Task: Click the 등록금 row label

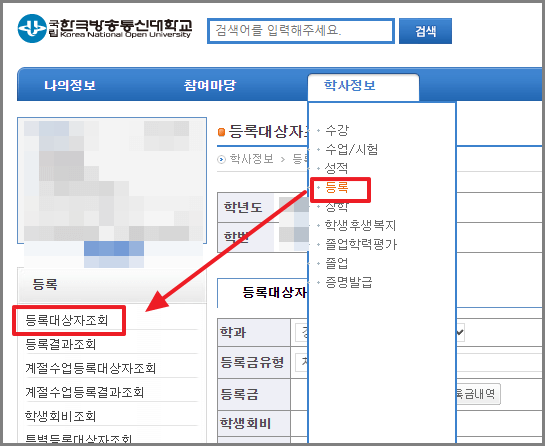Action: click(x=239, y=394)
